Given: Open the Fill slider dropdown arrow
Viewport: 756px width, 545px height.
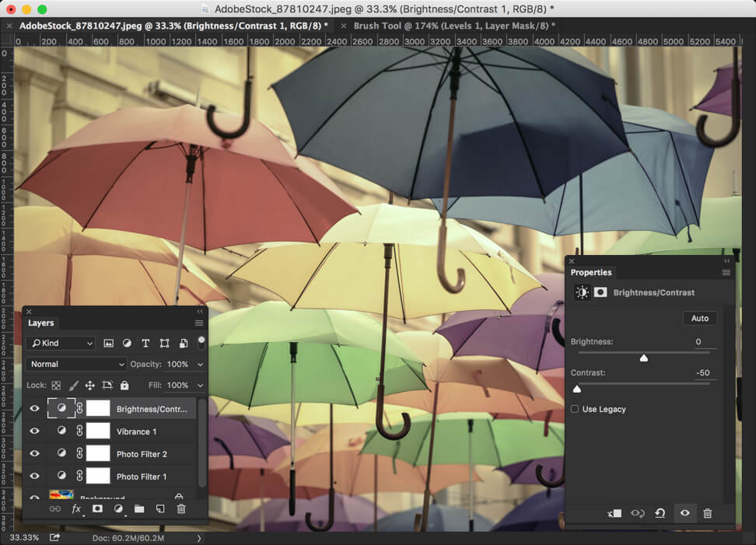Looking at the screenshot, I should click(200, 386).
